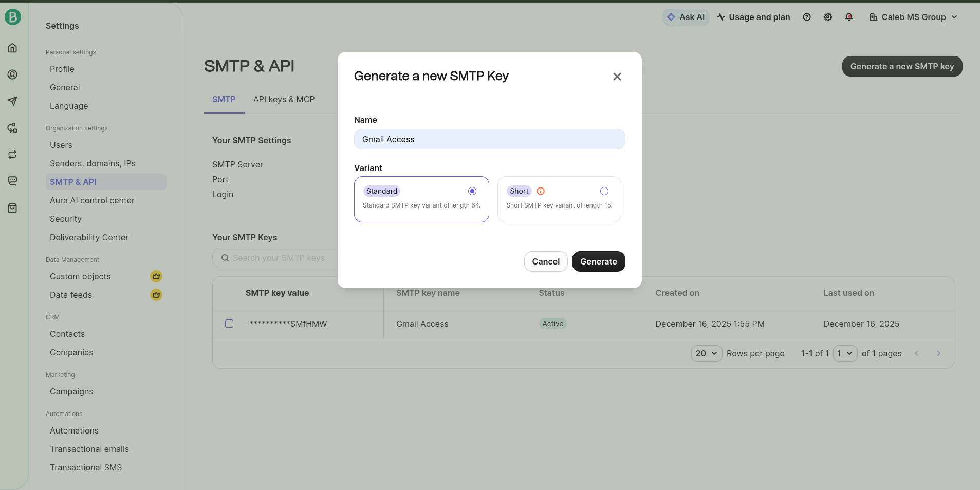Open General settings

pos(65,87)
